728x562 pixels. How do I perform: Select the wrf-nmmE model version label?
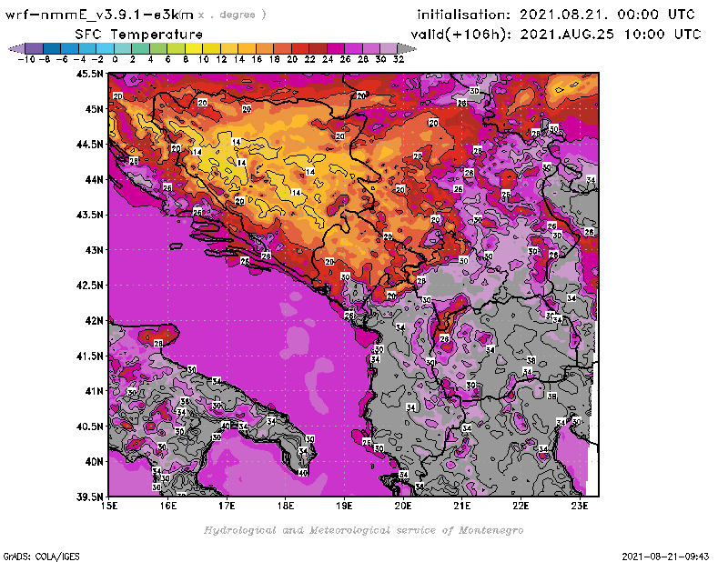pyautogui.click(x=100, y=15)
